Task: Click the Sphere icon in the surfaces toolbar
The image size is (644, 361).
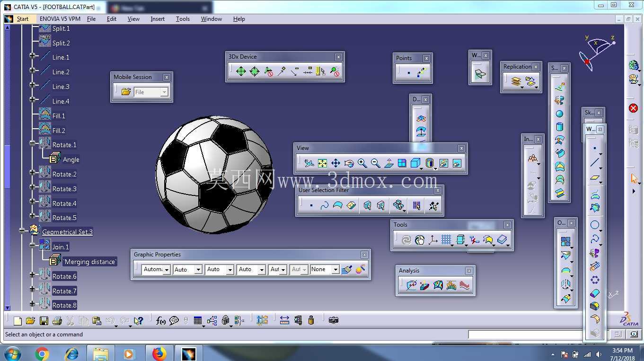Action: tap(559, 114)
